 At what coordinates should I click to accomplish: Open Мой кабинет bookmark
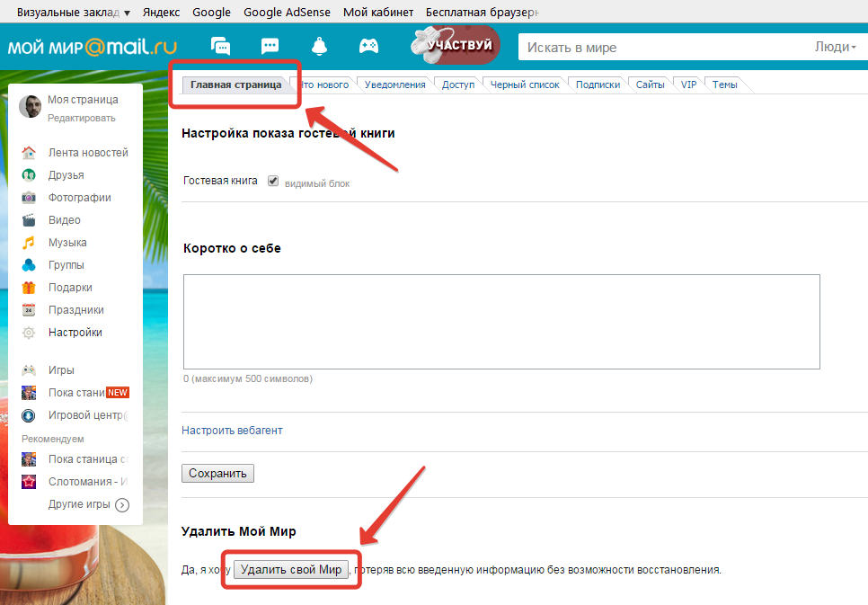(x=378, y=13)
